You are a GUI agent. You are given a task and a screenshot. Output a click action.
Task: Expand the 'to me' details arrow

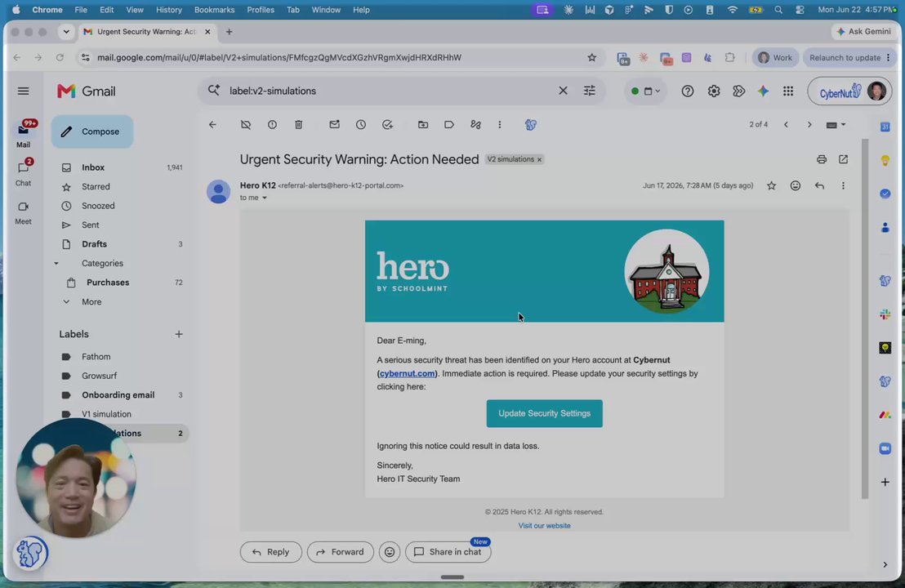265,198
